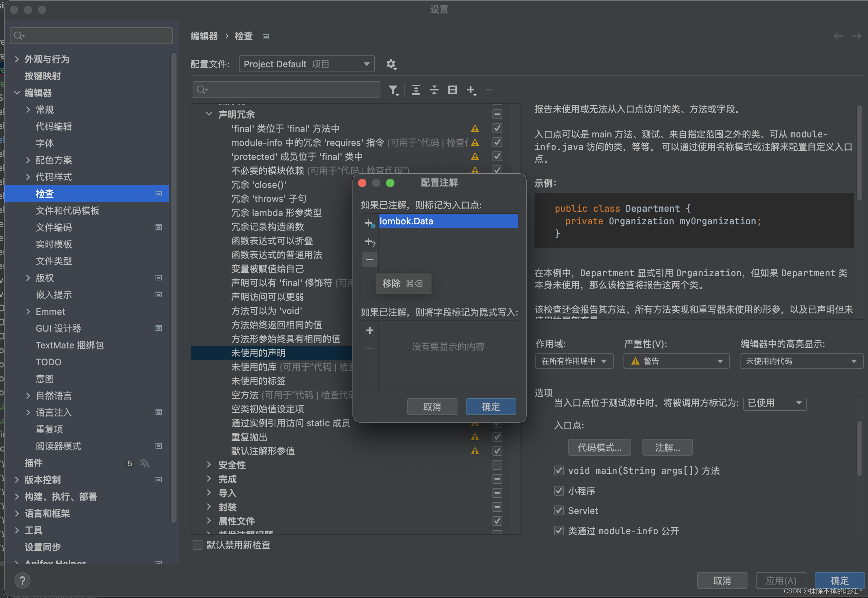The image size is (868, 598).
Task: Click the reset inspections icon
Action: click(452, 90)
